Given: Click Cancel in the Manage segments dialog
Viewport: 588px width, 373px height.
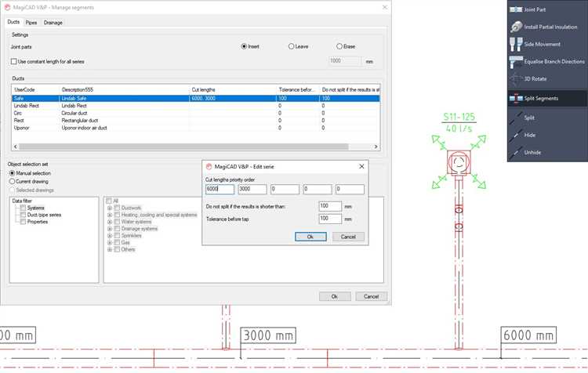Looking at the screenshot, I should pos(371,296).
